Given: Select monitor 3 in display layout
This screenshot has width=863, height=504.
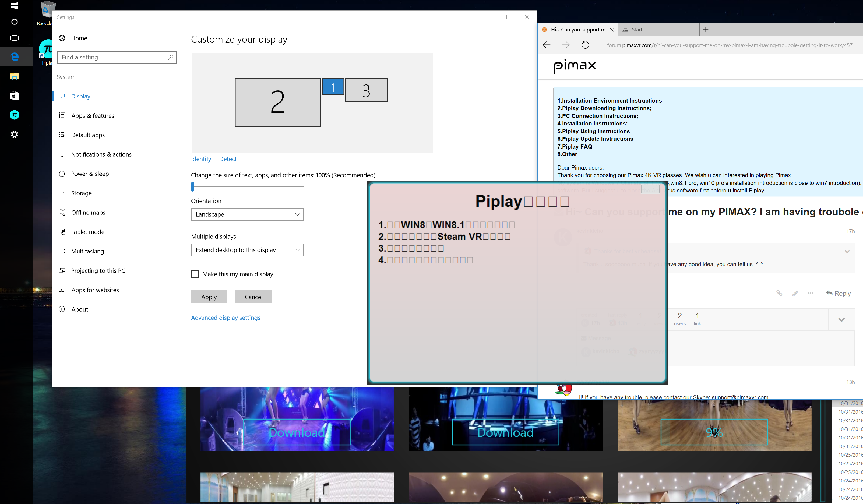Looking at the screenshot, I should [x=367, y=90].
